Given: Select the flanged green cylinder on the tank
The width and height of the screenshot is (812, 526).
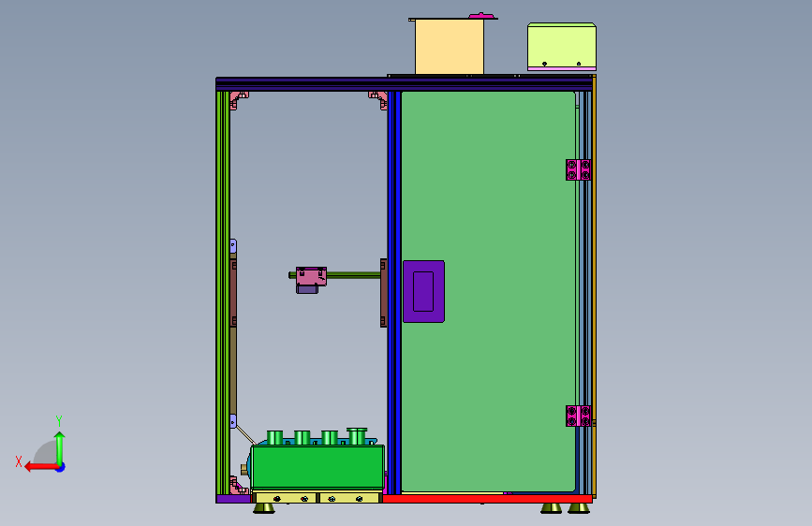Looking at the screenshot, I should point(357,436).
